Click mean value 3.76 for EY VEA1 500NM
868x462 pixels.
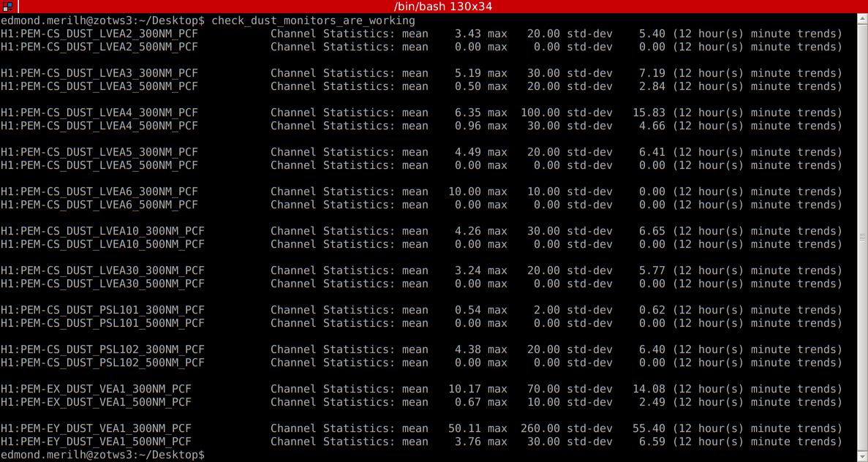pos(468,442)
